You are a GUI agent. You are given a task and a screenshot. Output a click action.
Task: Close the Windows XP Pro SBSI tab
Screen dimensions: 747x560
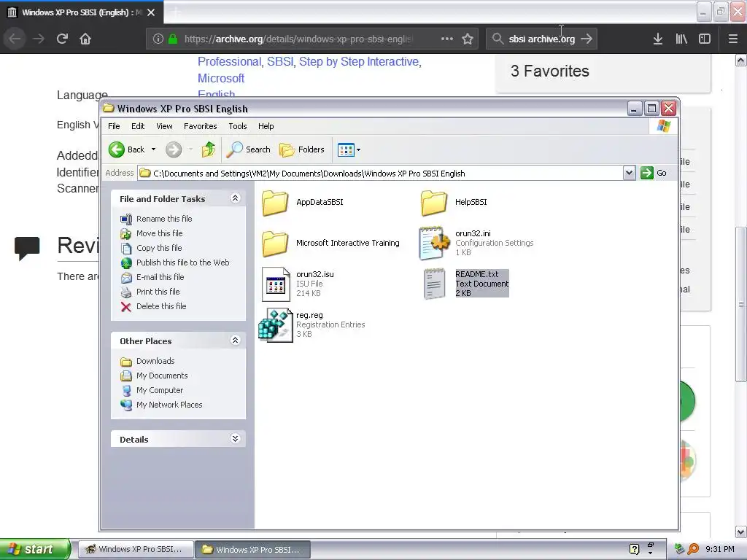pos(151,12)
